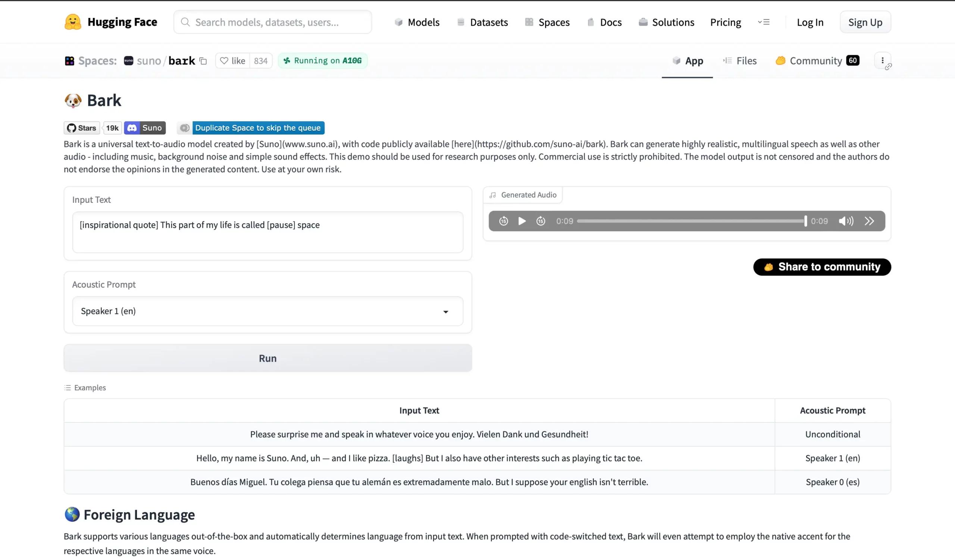Open the Community tab
The width and height of the screenshot is (955, 560).
[x=816, y=60]
